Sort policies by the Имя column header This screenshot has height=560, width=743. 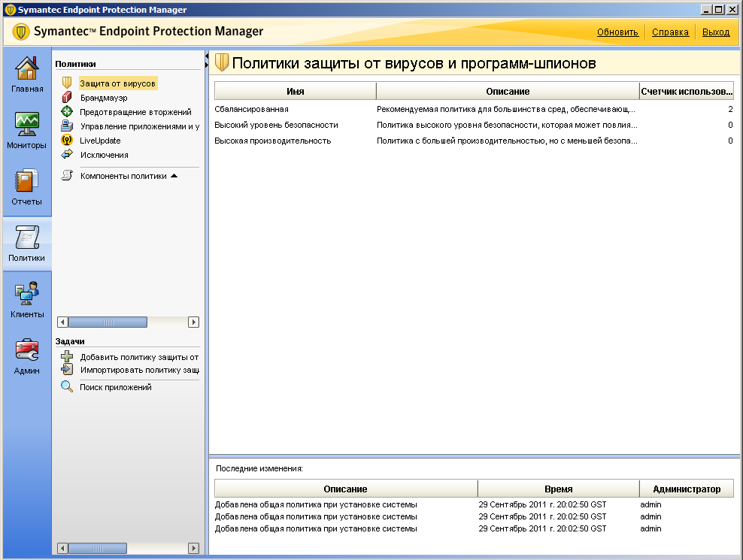[295, 92]
